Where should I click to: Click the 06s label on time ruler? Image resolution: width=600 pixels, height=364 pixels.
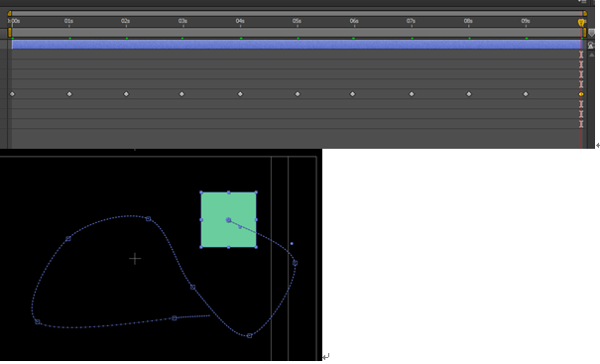(354, 21)
